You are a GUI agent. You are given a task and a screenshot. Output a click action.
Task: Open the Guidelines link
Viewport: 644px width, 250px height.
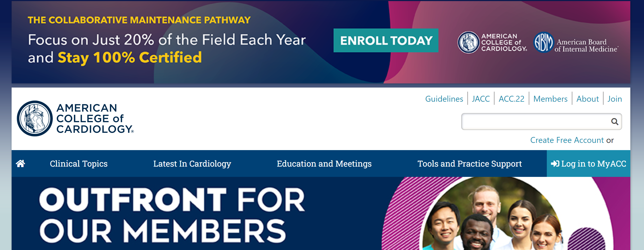[444, 99]
